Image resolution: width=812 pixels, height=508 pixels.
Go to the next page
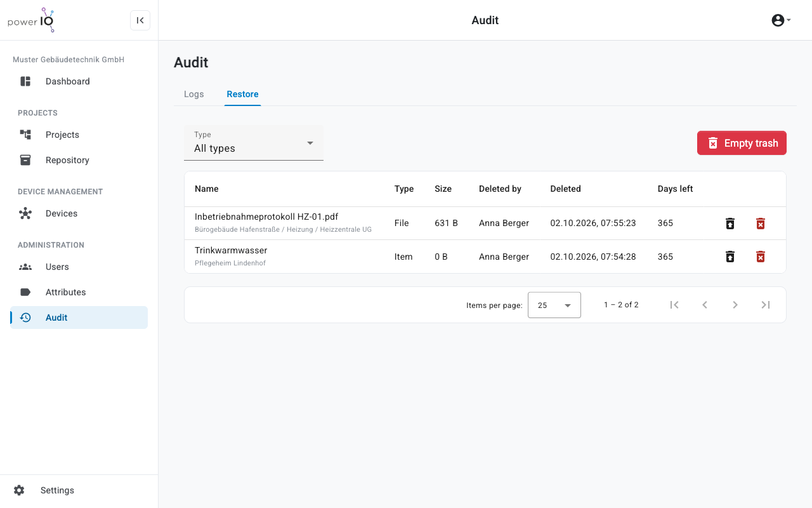735,305
